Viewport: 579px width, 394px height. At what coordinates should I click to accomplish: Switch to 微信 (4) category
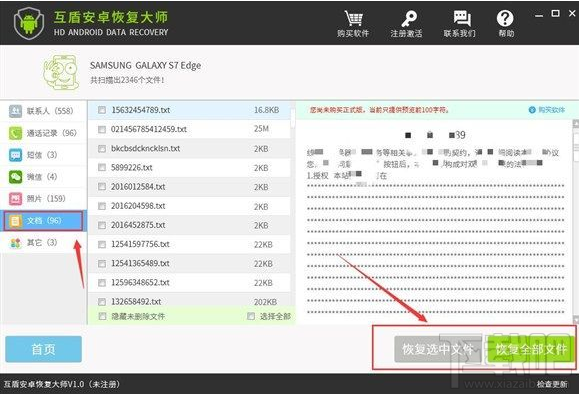44,177
